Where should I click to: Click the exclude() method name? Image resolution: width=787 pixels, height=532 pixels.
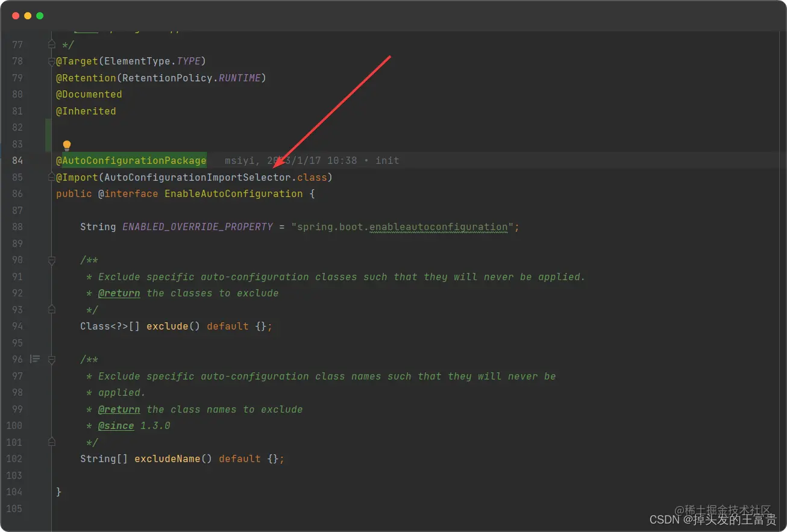pos(168,326)
